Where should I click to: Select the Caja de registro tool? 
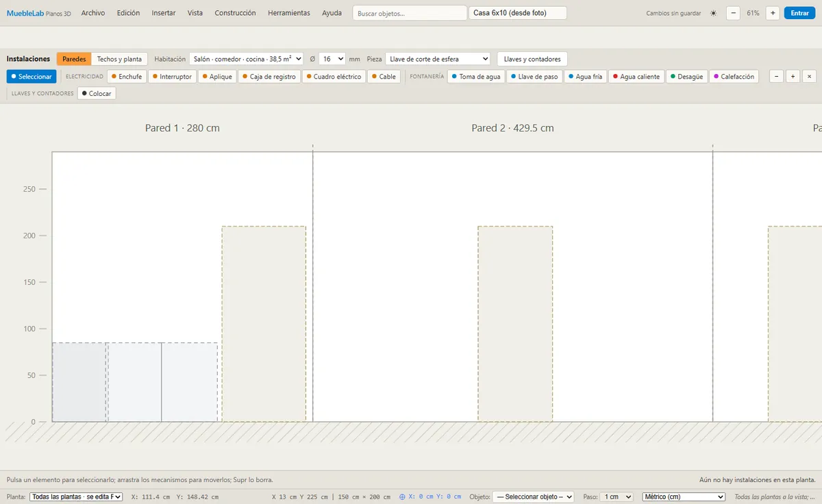(x=269, y=77)
